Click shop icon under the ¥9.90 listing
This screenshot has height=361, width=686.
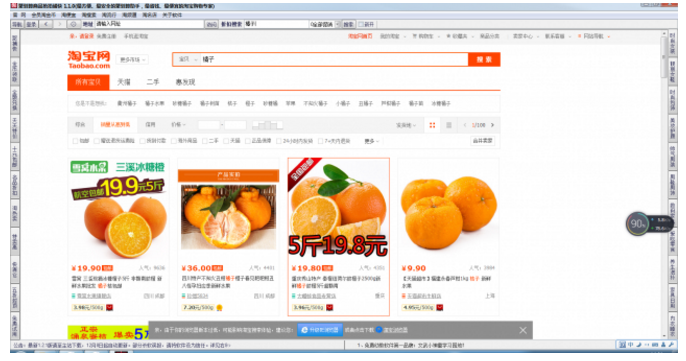click(404, 296)
